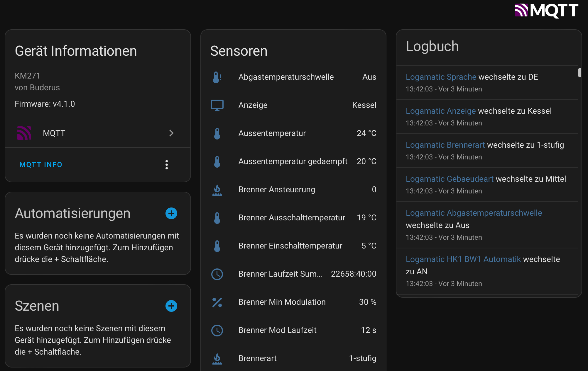Image resolution: width=588 pixels, height=371 pixels.
Task: Open Logamatic Gebaeudeart logbook link
Action: point(450,179)
